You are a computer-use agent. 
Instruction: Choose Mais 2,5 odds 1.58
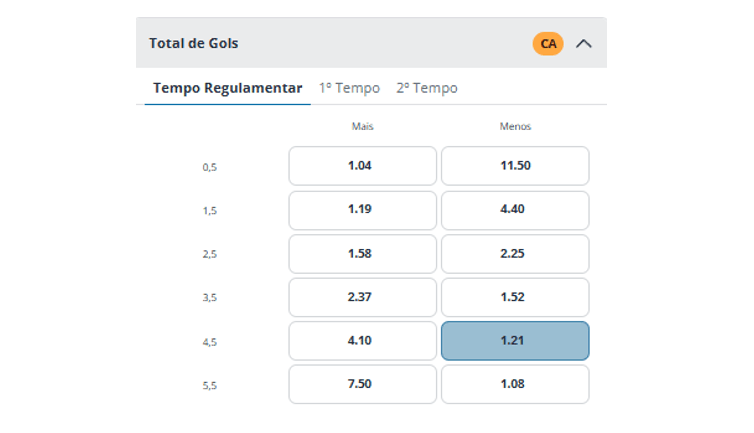click(x=362, y=254)
